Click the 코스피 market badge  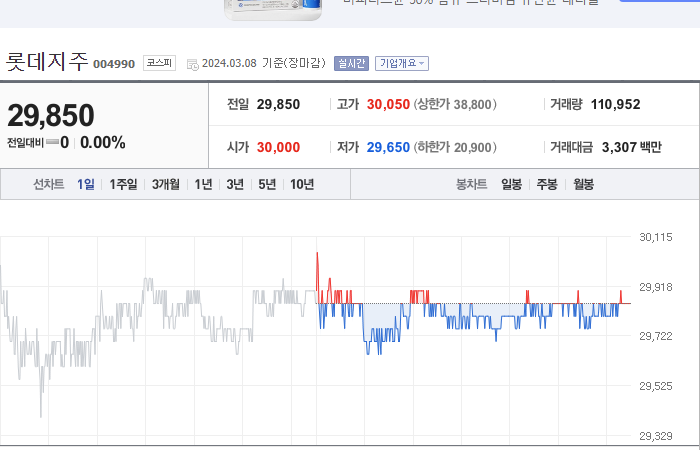159,63
